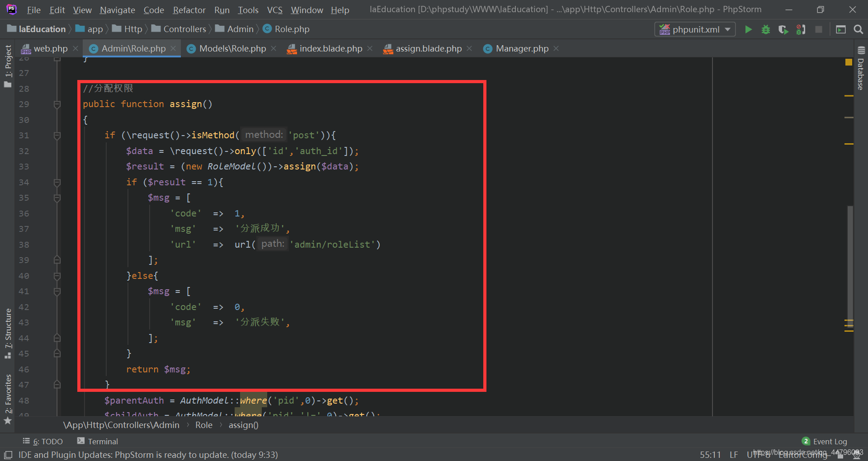The image size is (868, 461).
Task: Toggle listening for PHP debug connections
Action: pyautogui.click(x=801, y=29)
